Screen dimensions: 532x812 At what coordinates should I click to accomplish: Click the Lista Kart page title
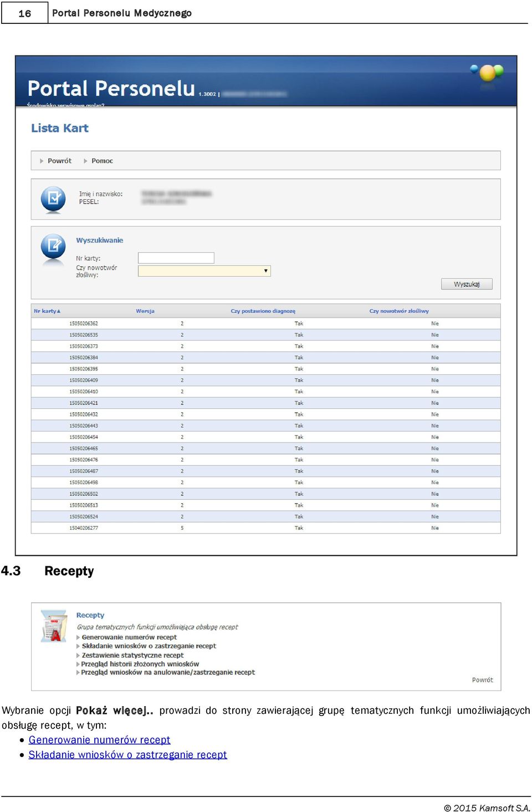[x=60, y=128]
